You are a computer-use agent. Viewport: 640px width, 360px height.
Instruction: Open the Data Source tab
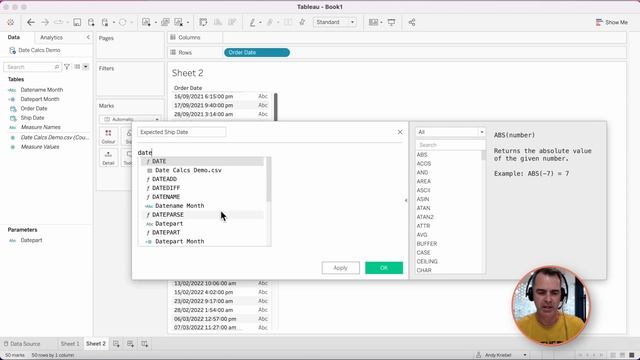pos(22,344)
